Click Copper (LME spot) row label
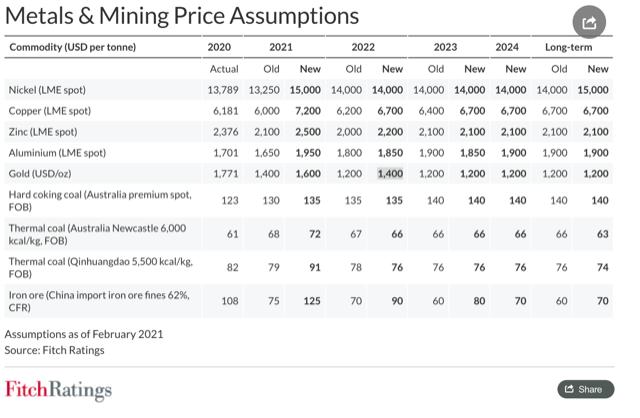The height and width of the screenshot is (418, 640). pos(49,111)
